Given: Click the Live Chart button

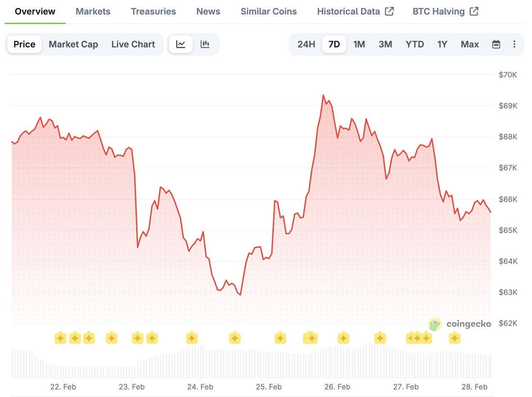Looking at the screenshot, I should (x=133, y=44).
